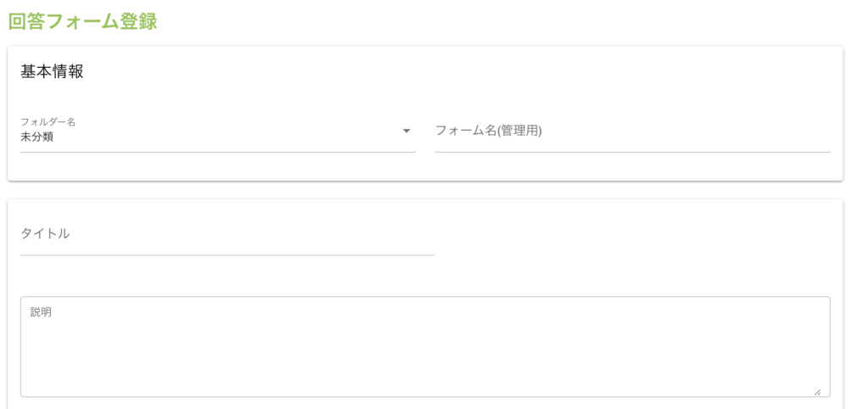
Task: Click the underline beneath フォーム名(管理用)
Action: (632, 152)
